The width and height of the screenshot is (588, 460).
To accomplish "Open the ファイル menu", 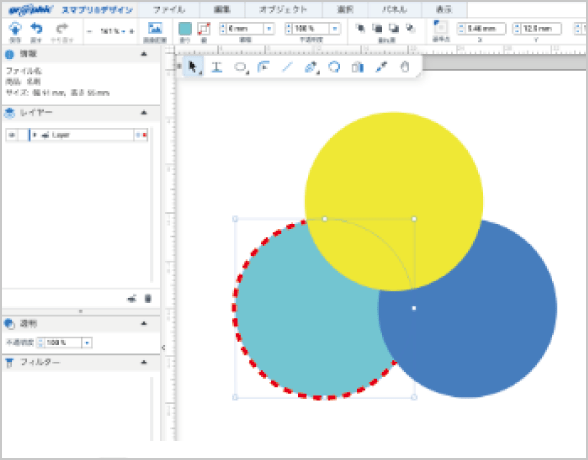I will coord(169,9).
